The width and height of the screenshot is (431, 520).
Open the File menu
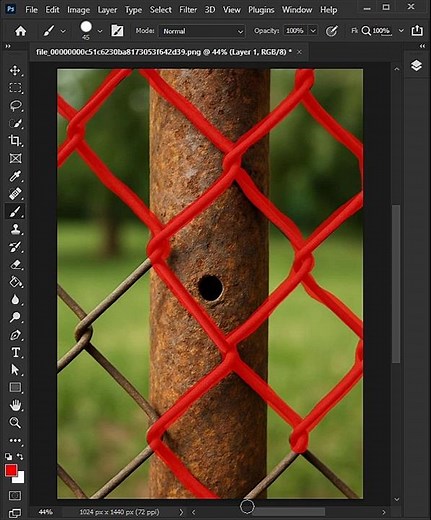(31, 10)
